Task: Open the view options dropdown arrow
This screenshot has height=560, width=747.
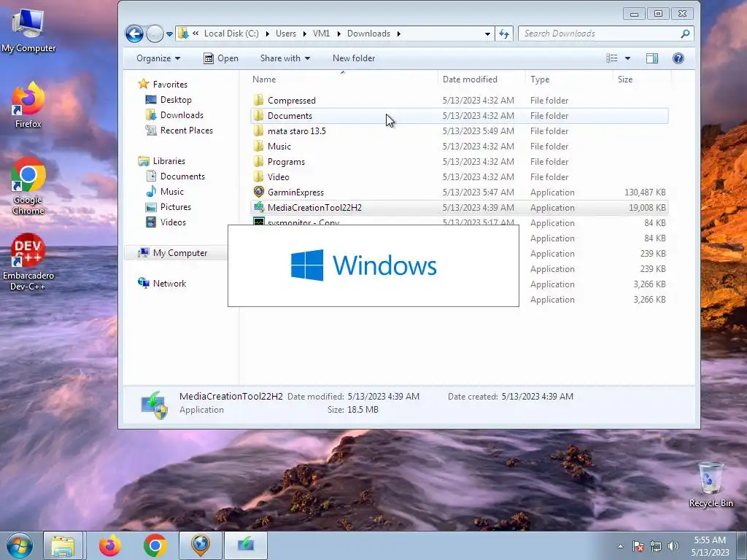Action: pyautogui.click(x=627, y=58)
